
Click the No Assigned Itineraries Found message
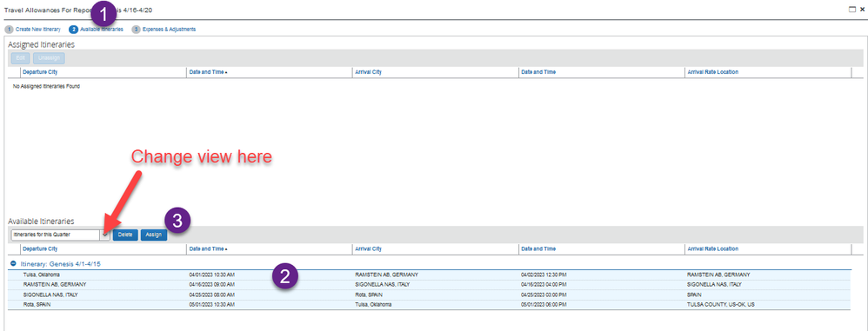(x=46, y=87)
